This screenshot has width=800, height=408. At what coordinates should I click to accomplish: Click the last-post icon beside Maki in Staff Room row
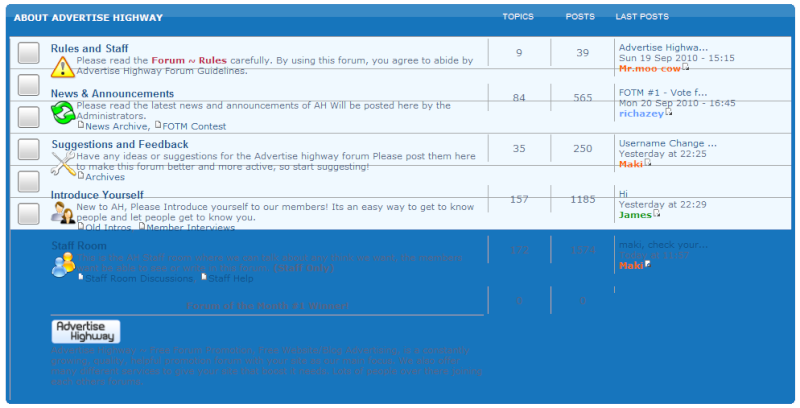(648, 264)
